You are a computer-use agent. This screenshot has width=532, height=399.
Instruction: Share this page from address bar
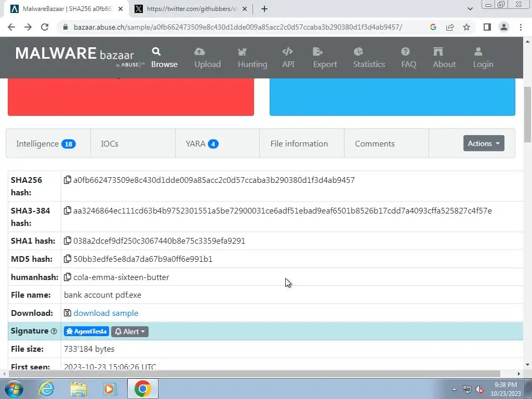click(x=450, y=27)
